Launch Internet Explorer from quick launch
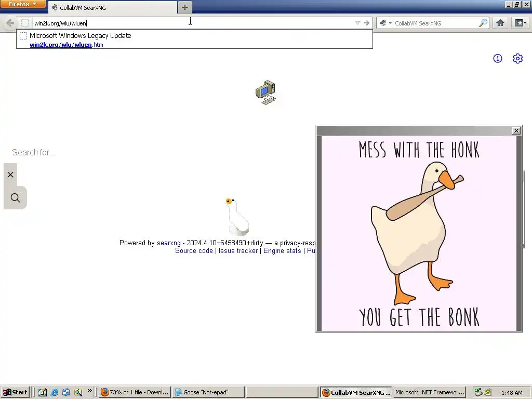 coord(54,392)
